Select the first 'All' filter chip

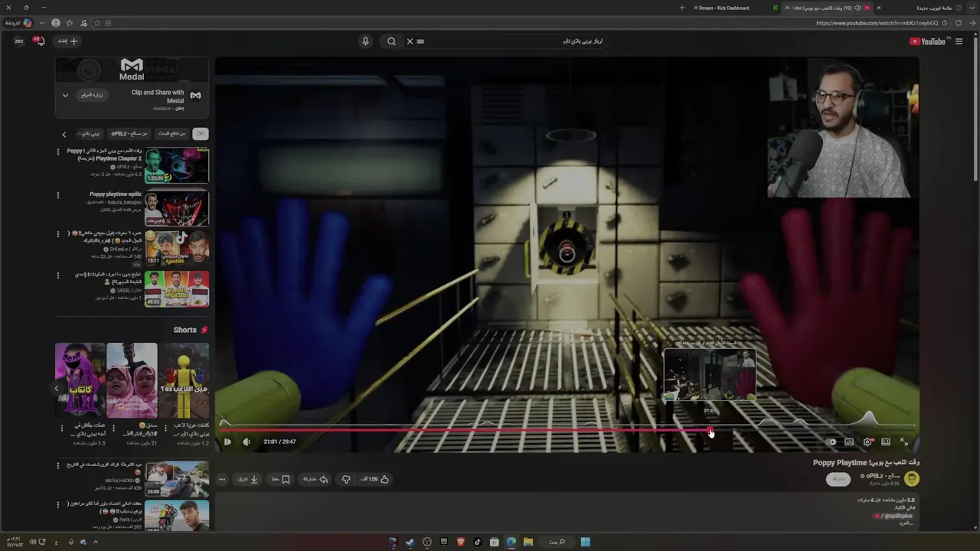201,133
